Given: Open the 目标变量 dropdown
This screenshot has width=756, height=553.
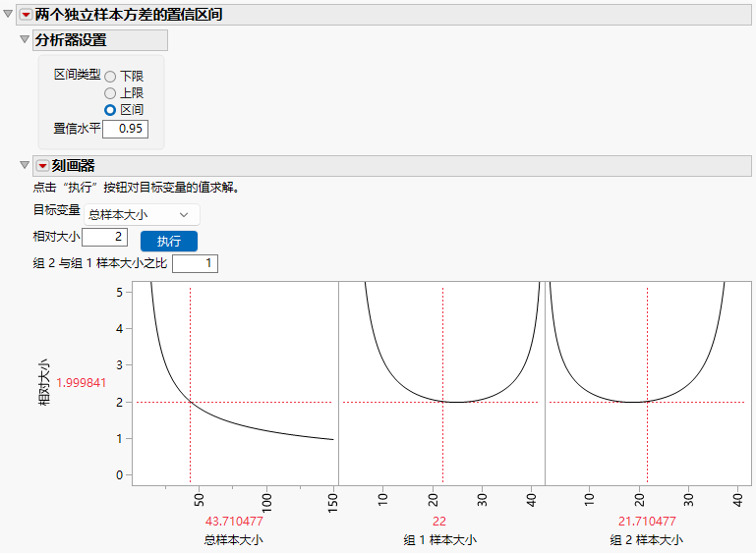Looking at the screenshot, I should click(x=142, y=215).
